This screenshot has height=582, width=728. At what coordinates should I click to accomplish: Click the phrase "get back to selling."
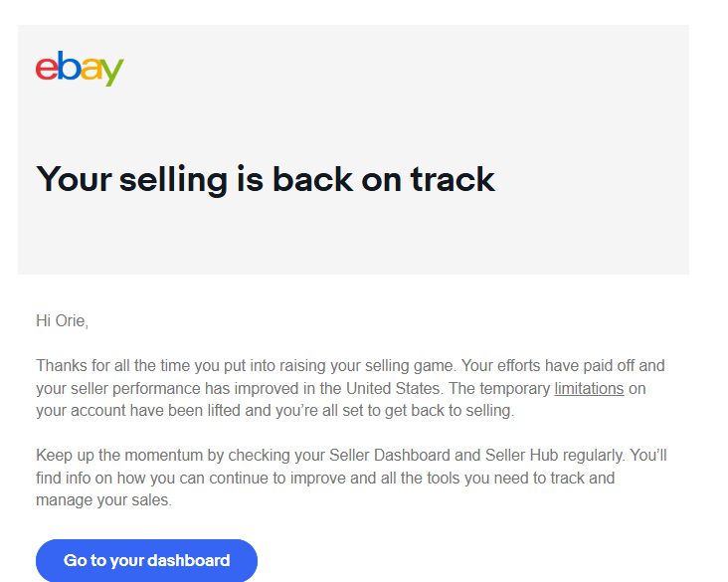pyautogui.click(x=445, y=410)
